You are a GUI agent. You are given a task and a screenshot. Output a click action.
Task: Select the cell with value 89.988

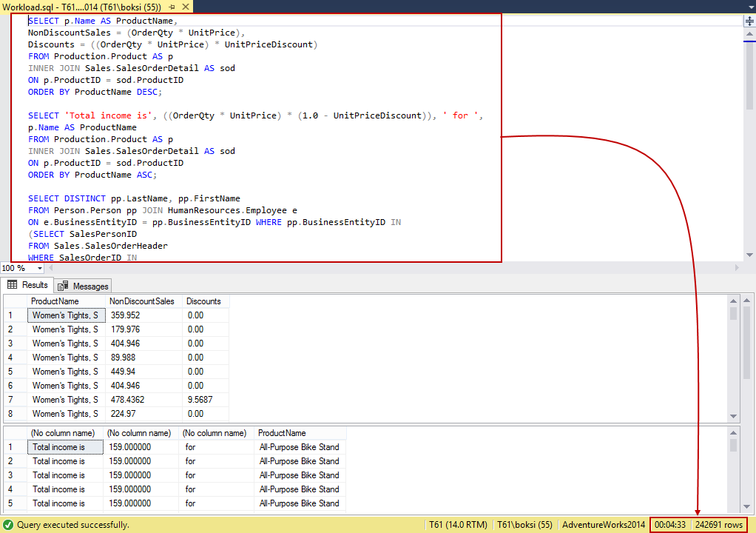(x=144, y=358)
